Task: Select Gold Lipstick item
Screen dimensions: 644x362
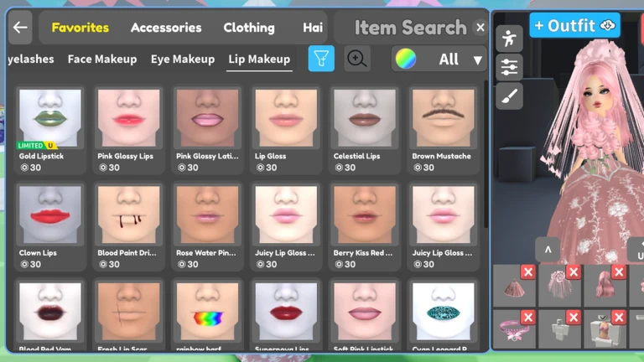Action: 50,130
